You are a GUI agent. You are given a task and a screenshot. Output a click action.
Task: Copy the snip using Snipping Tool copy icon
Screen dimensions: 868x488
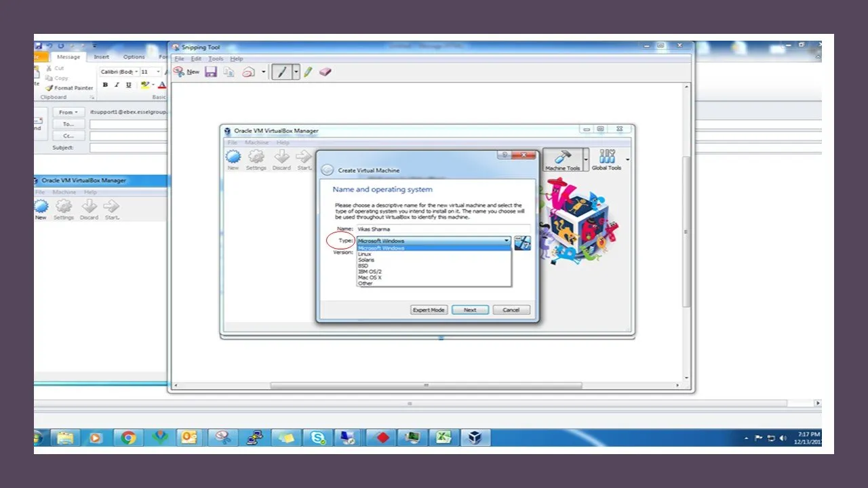click(229, 71)
